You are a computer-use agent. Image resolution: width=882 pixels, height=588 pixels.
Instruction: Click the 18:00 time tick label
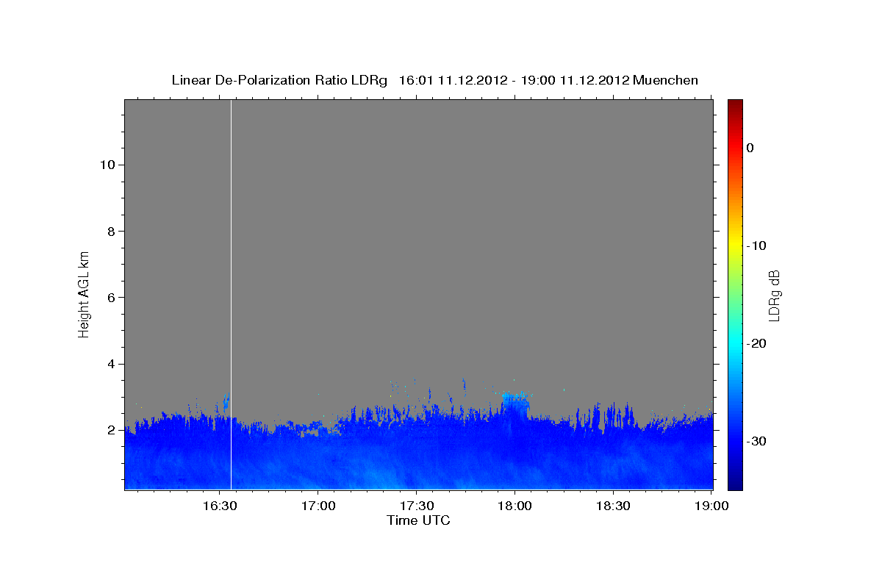pos(514,506)
